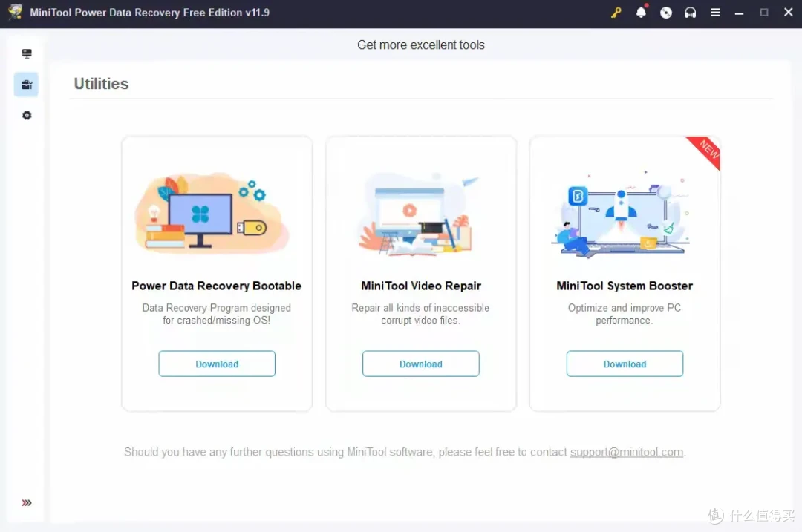
Task: Click the 'Power Data Recovery Bootable' title
Action: (216, 286)
